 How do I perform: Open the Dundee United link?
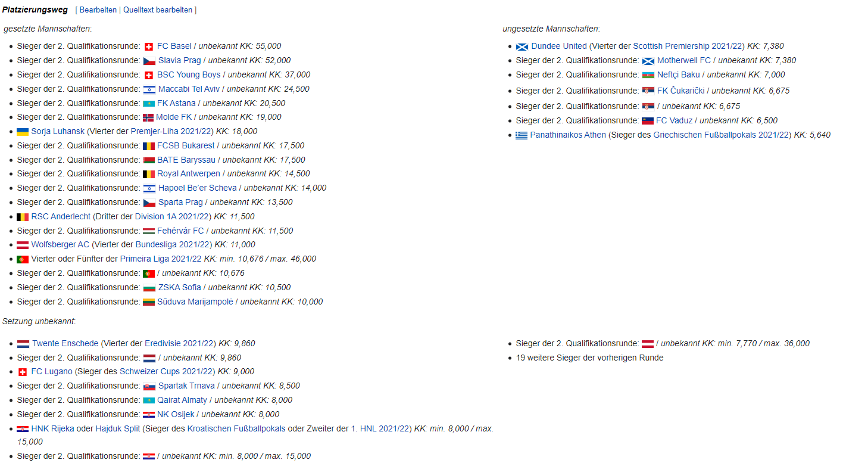[559, 46]
